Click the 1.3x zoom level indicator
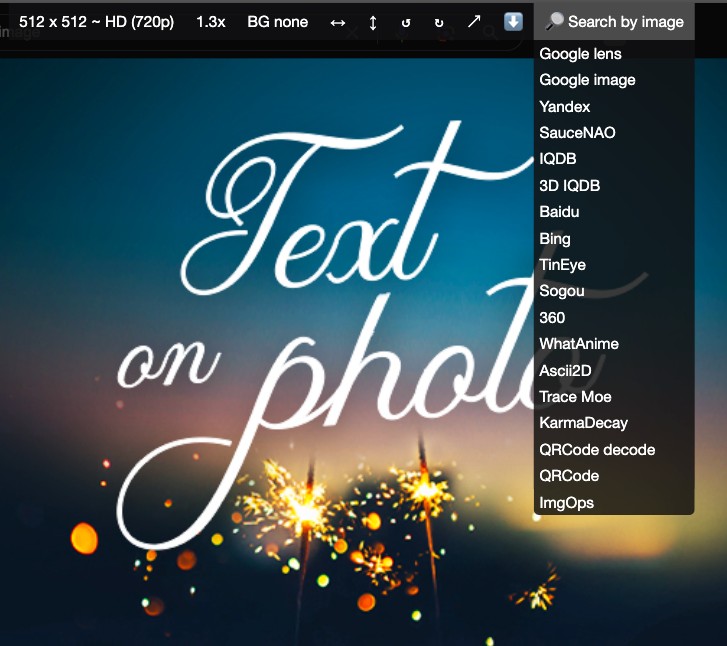Image resolution: width=727 pixels, height=646 pixels. point(210,22)
